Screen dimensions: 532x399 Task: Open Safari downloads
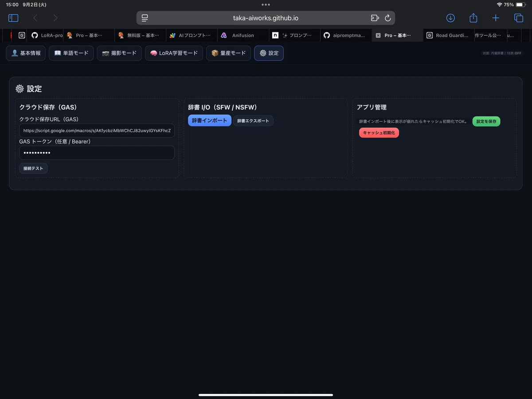[450, 18]
